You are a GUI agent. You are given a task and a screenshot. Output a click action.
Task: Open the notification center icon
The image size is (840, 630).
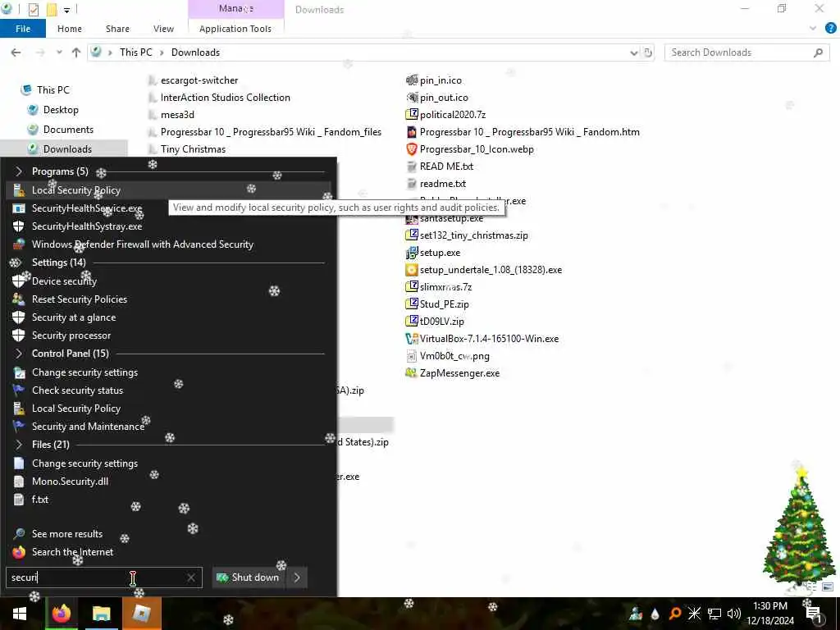tap(813, 614)
